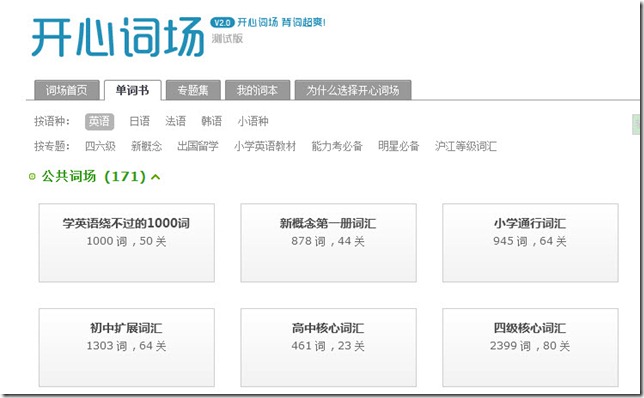Click the '945 词，64 关' text
644x398 pixels.
(530, 241)
